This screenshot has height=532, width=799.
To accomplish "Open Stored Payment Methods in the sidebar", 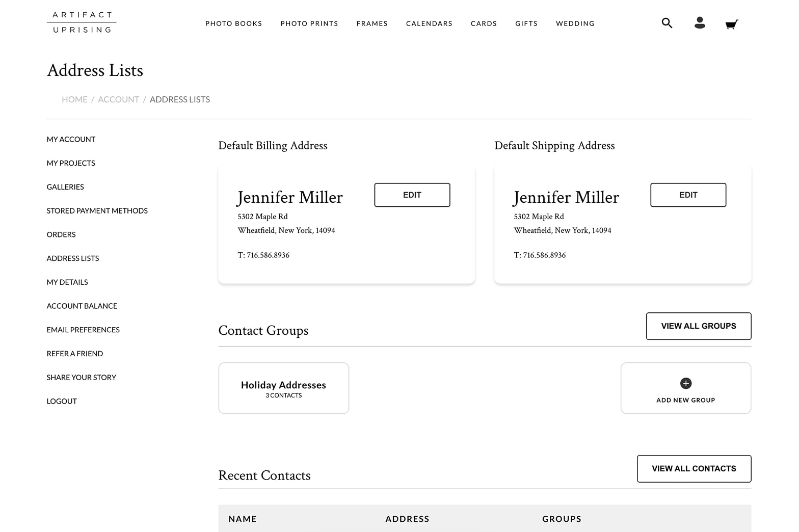I will (x=97, y=210).
